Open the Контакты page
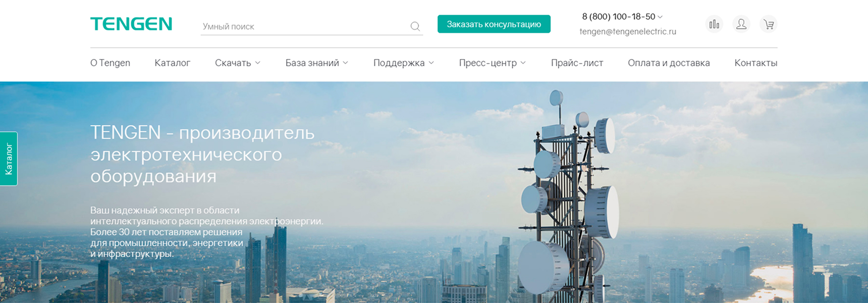The width and height of the screenshot is (868, 303). click(756, 63)
